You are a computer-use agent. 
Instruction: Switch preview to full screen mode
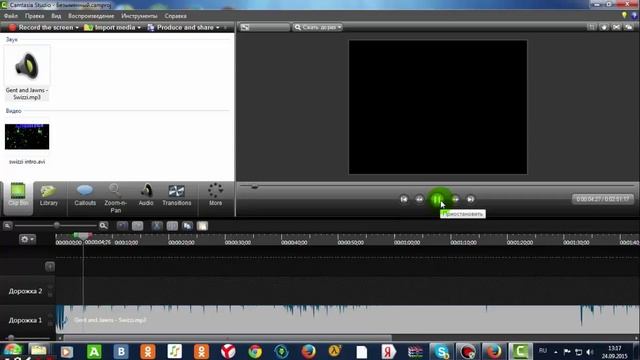[x=616, y=27]
